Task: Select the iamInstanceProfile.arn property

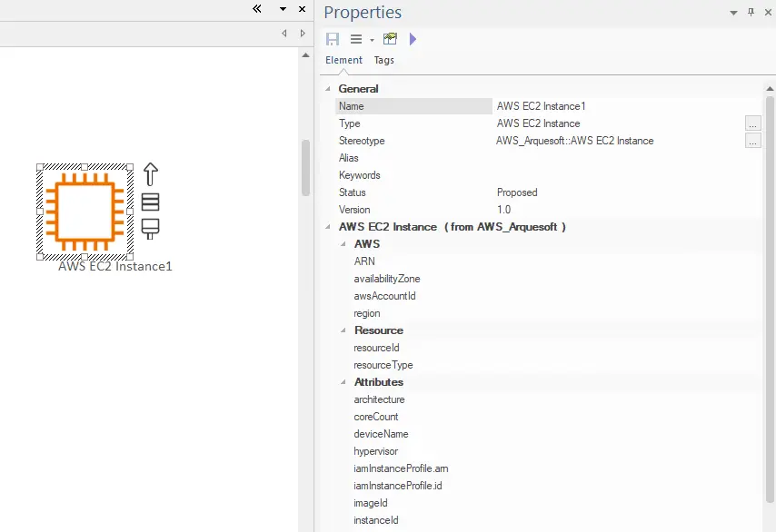Action: tap(401, 468)
